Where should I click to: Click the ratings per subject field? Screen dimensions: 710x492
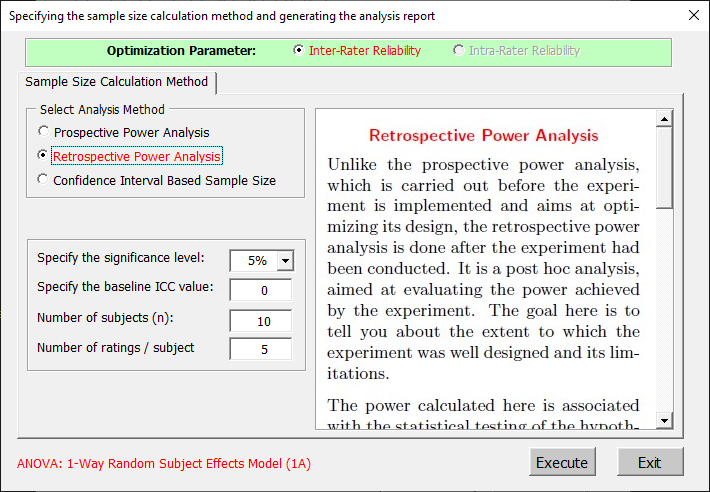click(x=261, y=349)
